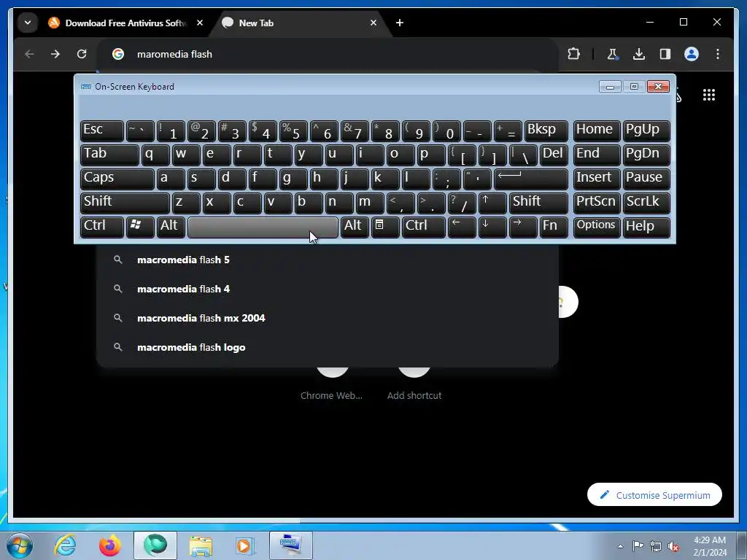The width and height of the screenshot is (747, 560).
Task: Open the Google apps grid icon
Action: [709, 96]
